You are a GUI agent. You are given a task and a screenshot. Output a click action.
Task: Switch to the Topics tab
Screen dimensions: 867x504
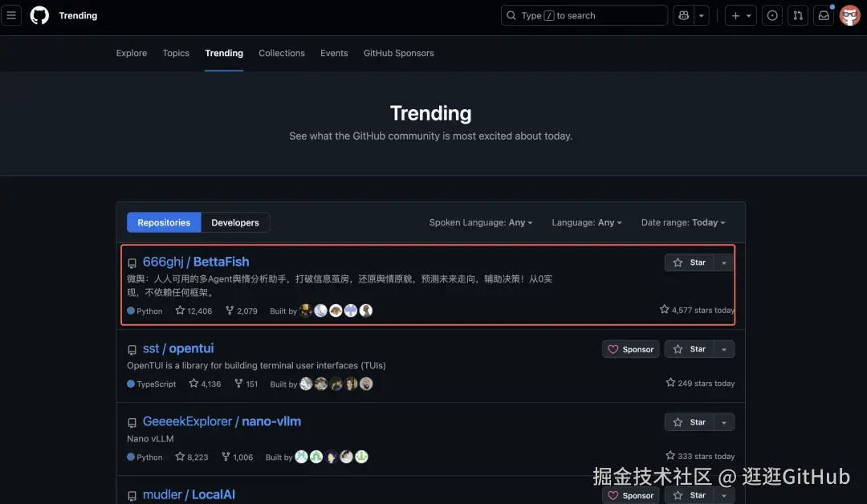click(176, 53)
